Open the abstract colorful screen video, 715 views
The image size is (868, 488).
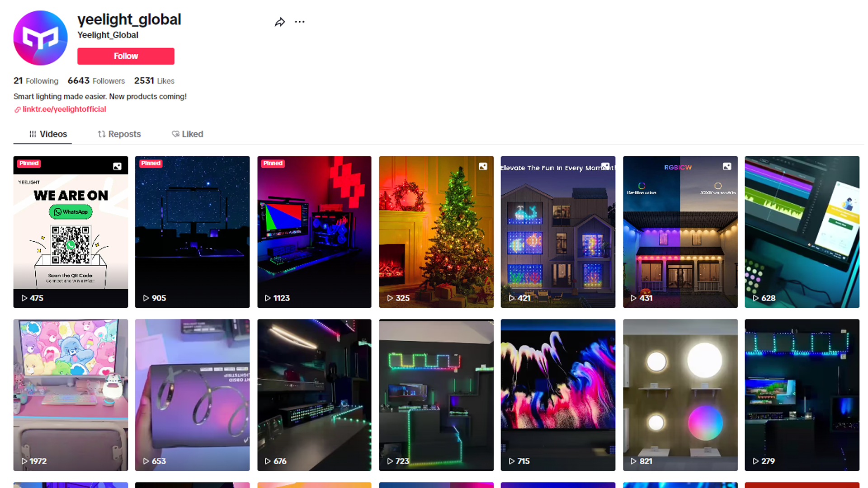click(558, 395)
